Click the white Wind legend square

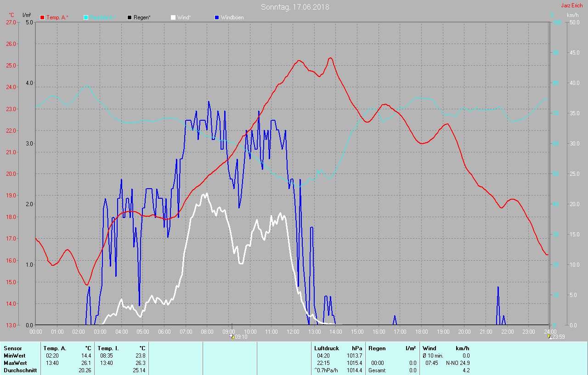coord(173,17)
